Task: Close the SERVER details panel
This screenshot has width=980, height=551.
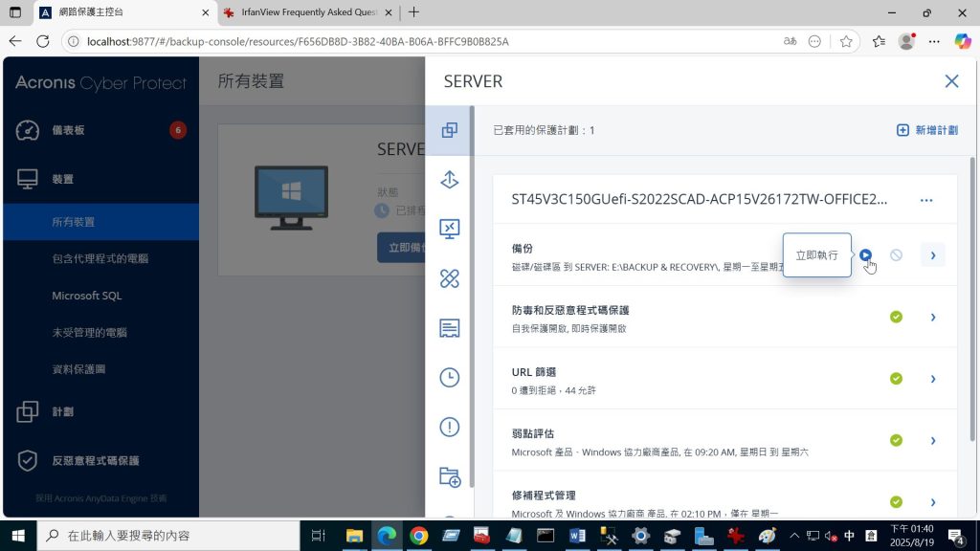Action: [951, 81]
